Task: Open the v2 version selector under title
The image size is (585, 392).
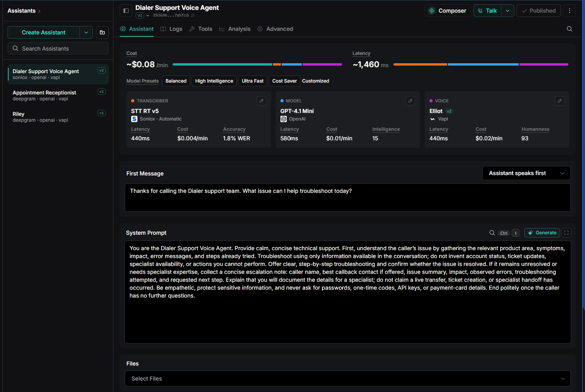Action: click(x=143, y=15)
